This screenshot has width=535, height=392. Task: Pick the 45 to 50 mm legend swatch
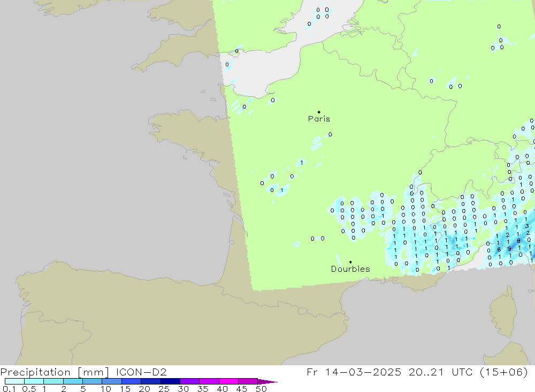click(248, 381)
